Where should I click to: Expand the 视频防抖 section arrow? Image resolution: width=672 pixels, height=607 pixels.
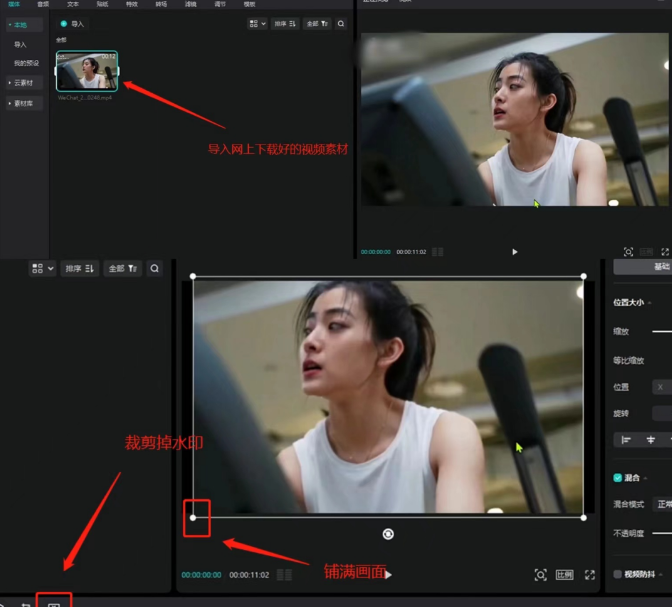pyautogui.click(x=661, y=574)
